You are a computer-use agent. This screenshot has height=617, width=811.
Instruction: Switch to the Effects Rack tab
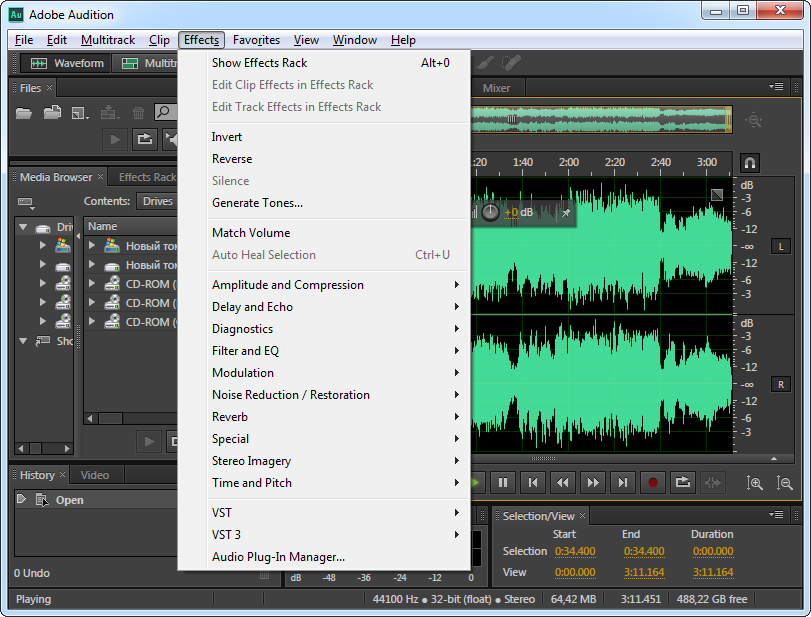[148, 176]
